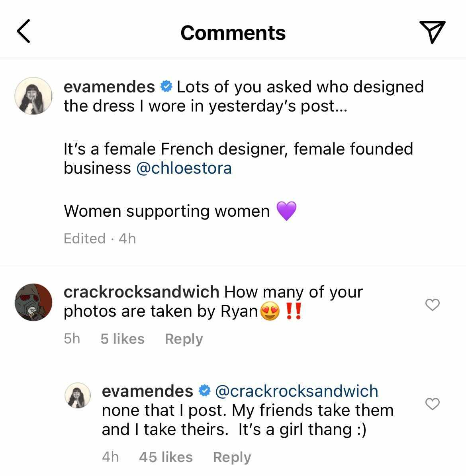Click the verified badge in evamendes reply
The height and width of the screenshot is (476, 466).
pos(205,391)
